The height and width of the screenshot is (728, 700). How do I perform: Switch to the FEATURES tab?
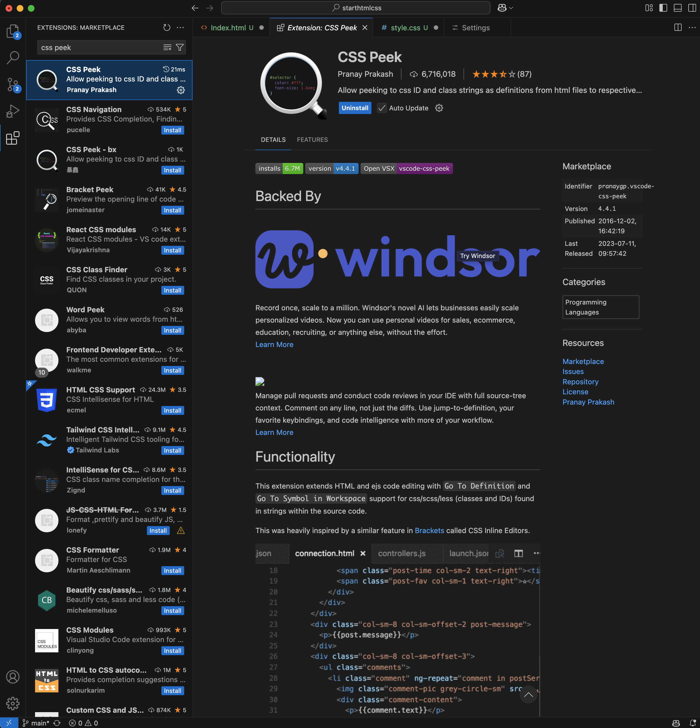click(x=312, y=140)
